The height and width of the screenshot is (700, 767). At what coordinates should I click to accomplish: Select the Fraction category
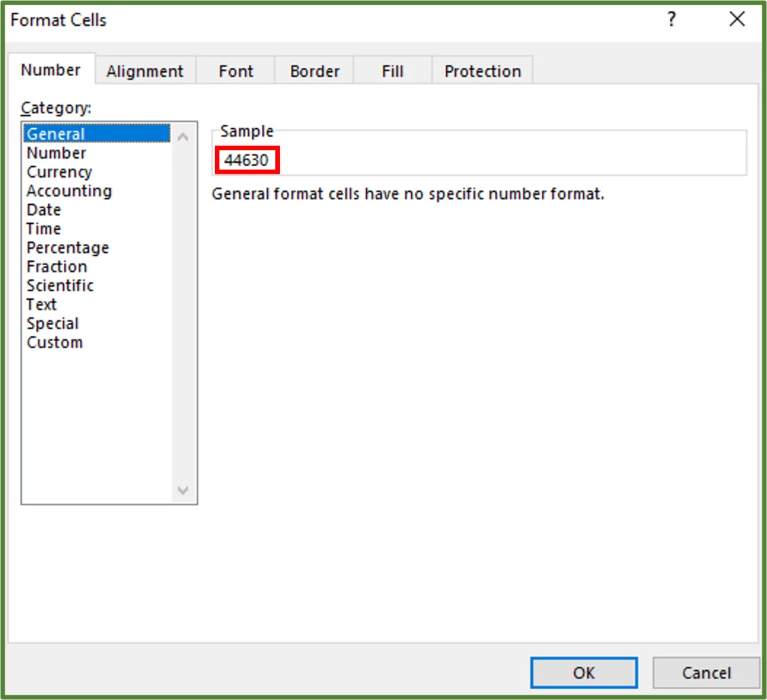click(56, 267)
